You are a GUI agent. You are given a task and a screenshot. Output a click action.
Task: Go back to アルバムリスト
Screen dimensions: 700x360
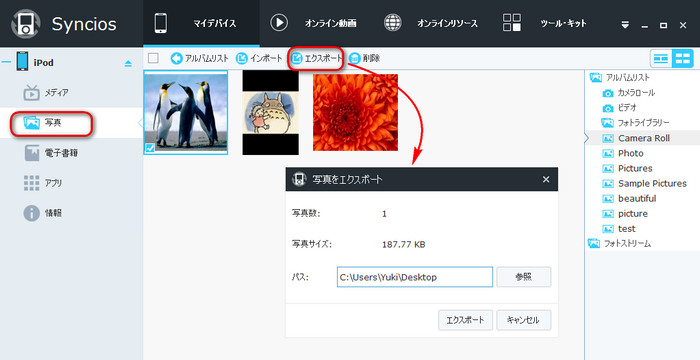click(x=200, y=58)
